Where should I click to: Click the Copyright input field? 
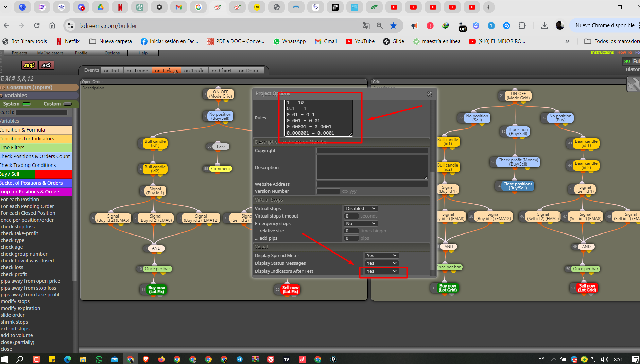pyautogui.click(x=372, y=150)
